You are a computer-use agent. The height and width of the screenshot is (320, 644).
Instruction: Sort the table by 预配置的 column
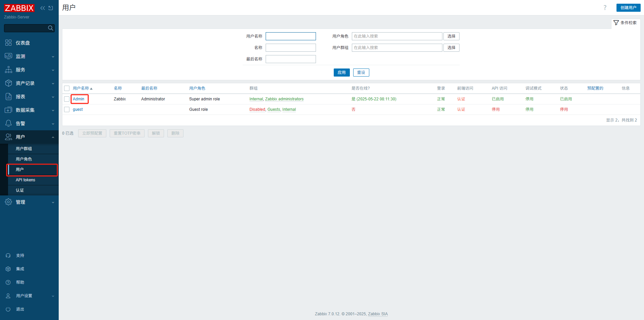(x=595, y=88)
